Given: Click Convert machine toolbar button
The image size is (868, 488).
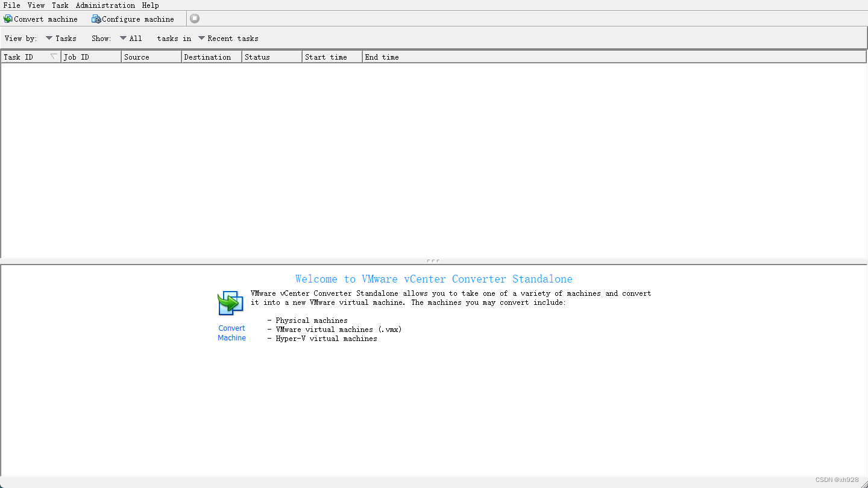Looking at the screenshot, I should click(40, 19).
